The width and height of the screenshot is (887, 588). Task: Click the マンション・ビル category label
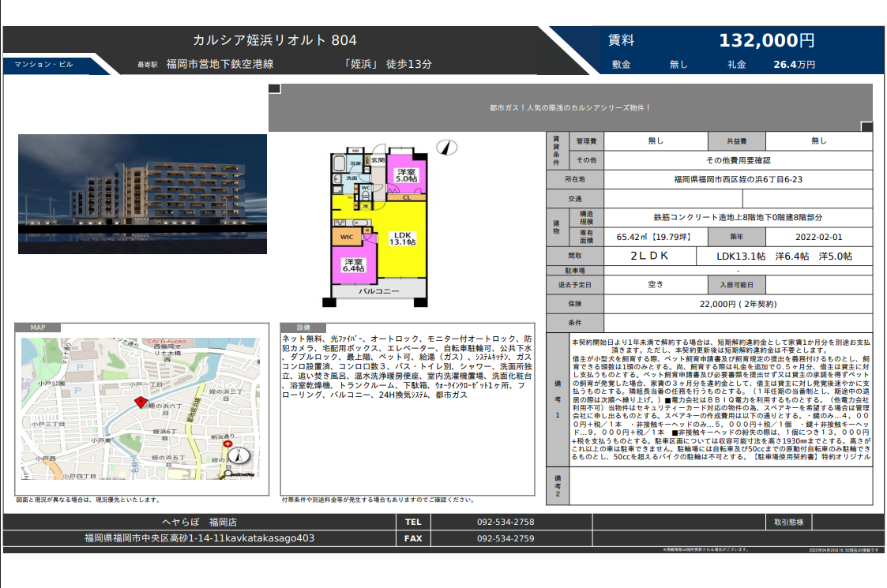pyautogui.click(x=43, y=65)
